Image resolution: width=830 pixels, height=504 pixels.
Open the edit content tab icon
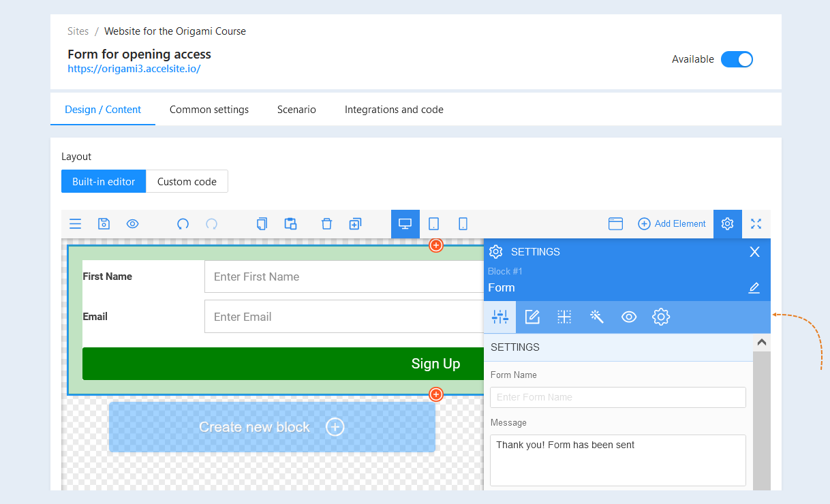click(532, 317)
